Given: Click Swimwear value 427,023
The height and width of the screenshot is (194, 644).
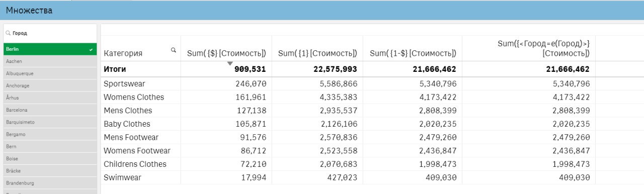Looking at the screenshot, I should click(x=343, y=177).
